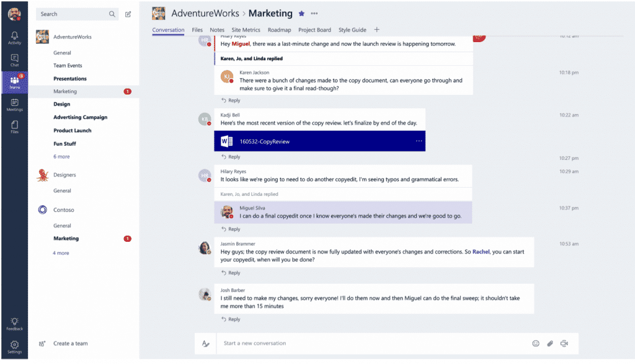Viewport: 635px width, 364px height.
Task: Reply to Josh Barber's message
Action: (x=231, y=319)
